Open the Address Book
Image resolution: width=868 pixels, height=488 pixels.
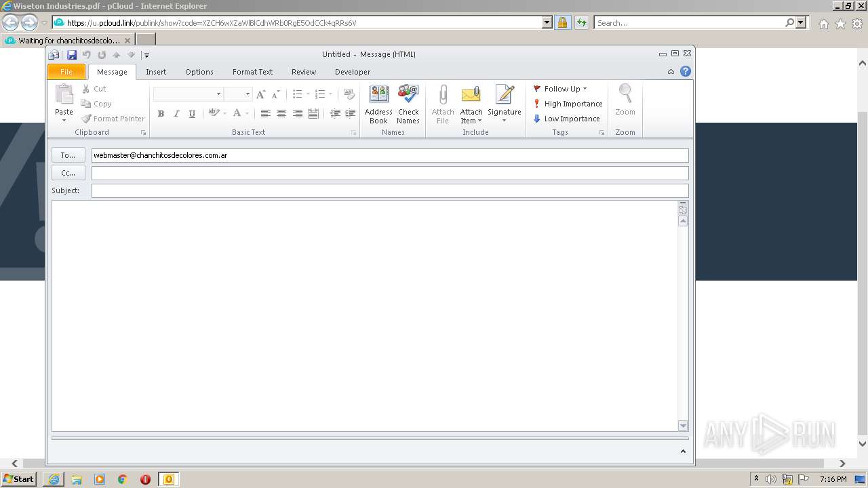[378, 104]
